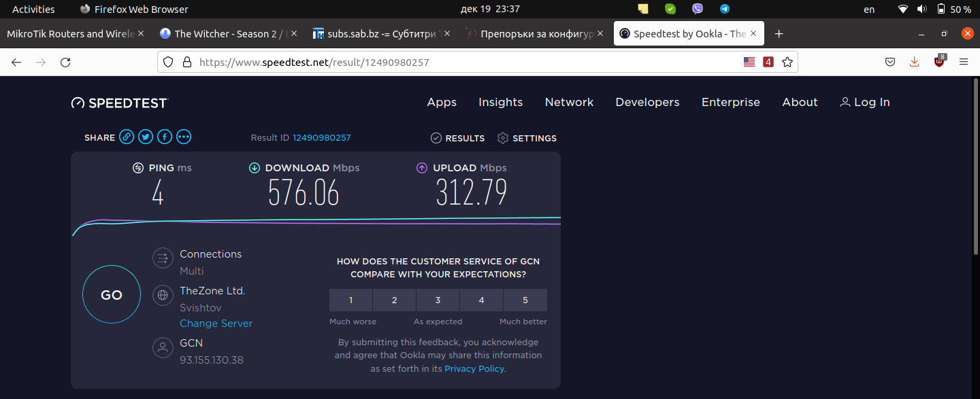Reload the page with the refresh icon
This screenshot has height=399, width=980.
point(65,62)
